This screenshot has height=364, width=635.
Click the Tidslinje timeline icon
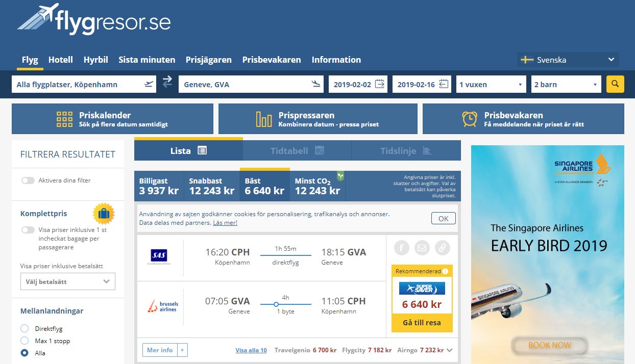pyautogui.click(x=427, y=151)
